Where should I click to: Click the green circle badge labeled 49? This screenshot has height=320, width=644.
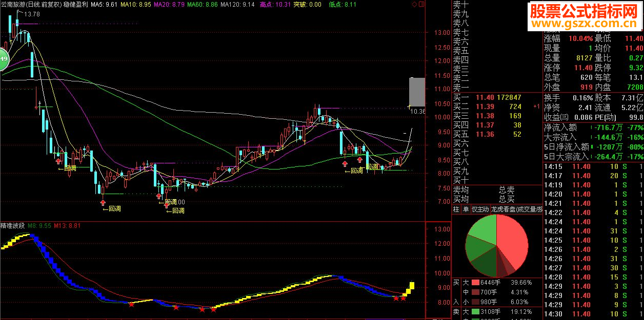pos(3,60)
